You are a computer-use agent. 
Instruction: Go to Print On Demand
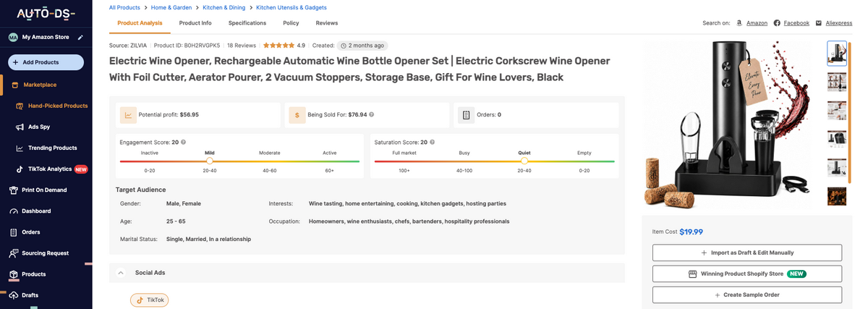click(x=44, y=190)
